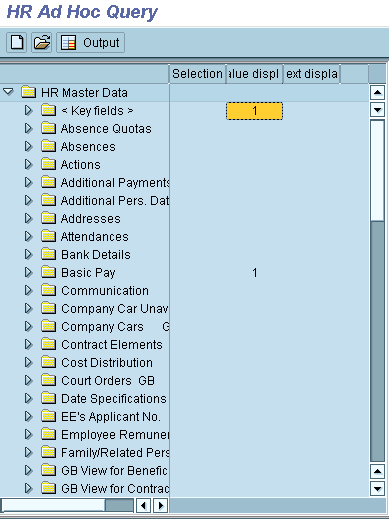Select the Bank Details tree item
Image resolution: width=389 pixels, height=519 pixels.
click(x=96, y=255)
